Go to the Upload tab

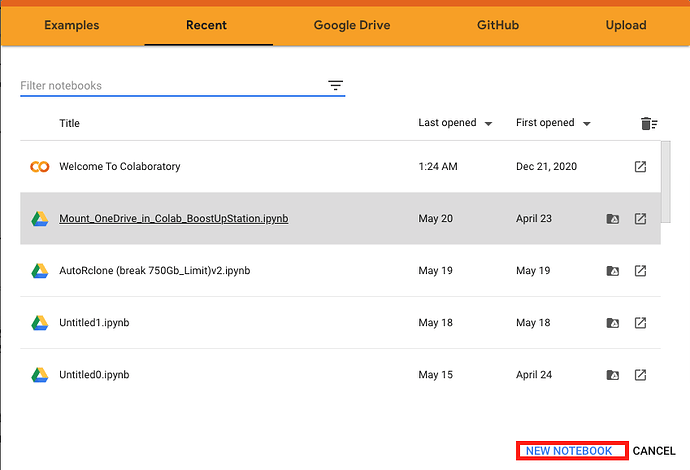[626, 25]
